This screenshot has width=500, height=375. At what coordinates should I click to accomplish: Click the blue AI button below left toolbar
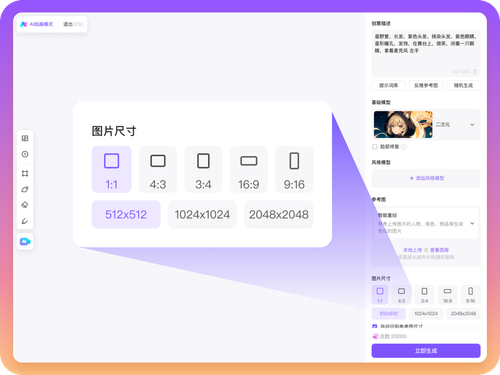click(x=25, y=242)
